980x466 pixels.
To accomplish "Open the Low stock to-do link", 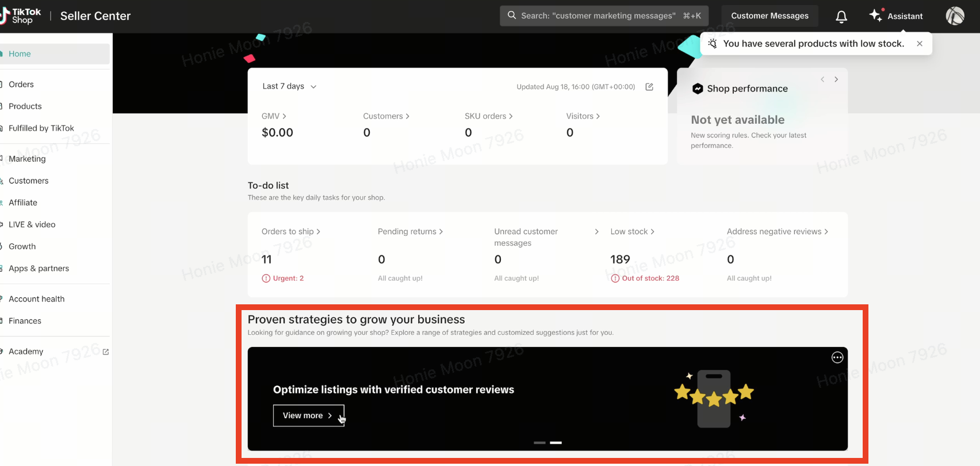I will pyautogui.click(x=632, y=232).
